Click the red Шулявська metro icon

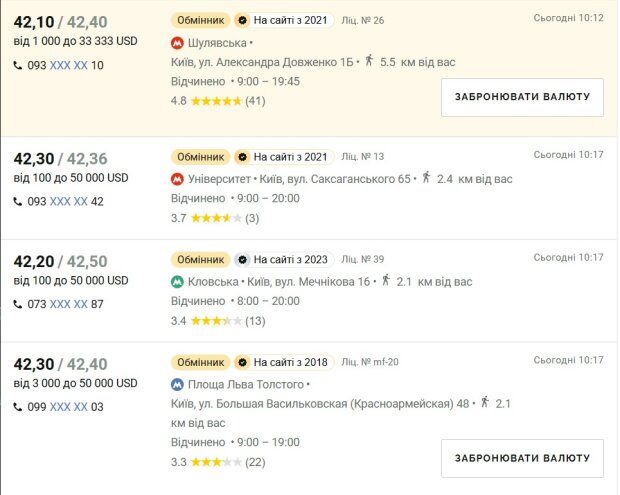[x=177, y=43]
